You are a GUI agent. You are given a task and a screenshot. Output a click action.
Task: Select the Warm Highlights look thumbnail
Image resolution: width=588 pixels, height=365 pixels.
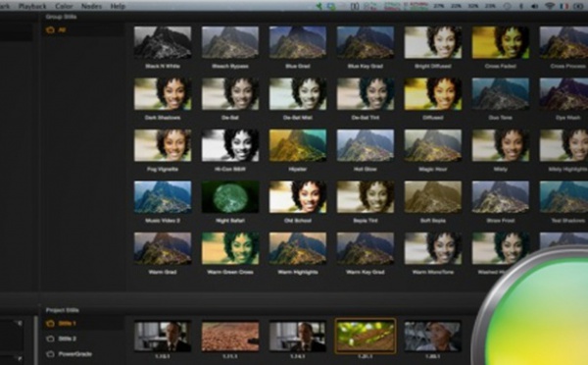pyautogui.click(x=297, y=248)
